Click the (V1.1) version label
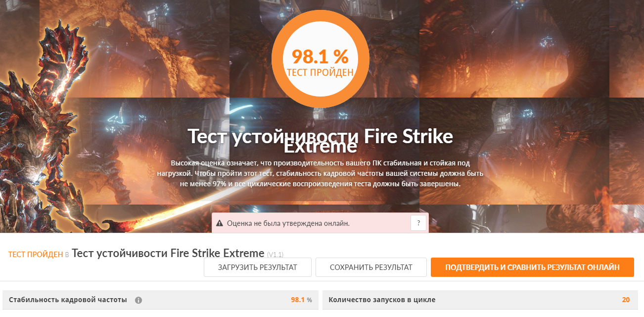 275,255
